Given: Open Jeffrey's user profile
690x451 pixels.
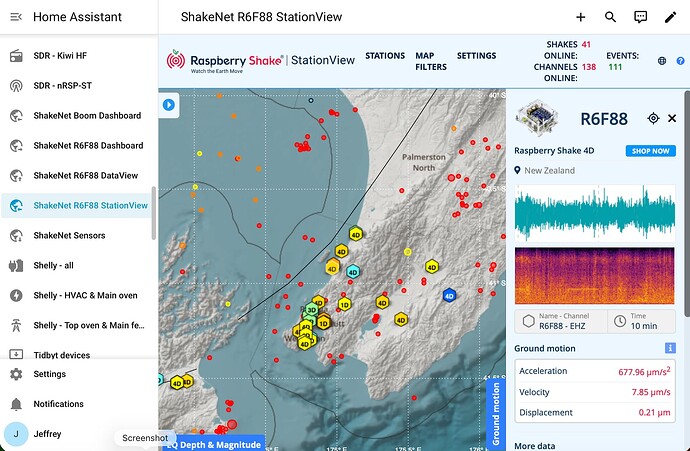Looking at the screenshot, I should pyautogui.click(x=47, y=434).
